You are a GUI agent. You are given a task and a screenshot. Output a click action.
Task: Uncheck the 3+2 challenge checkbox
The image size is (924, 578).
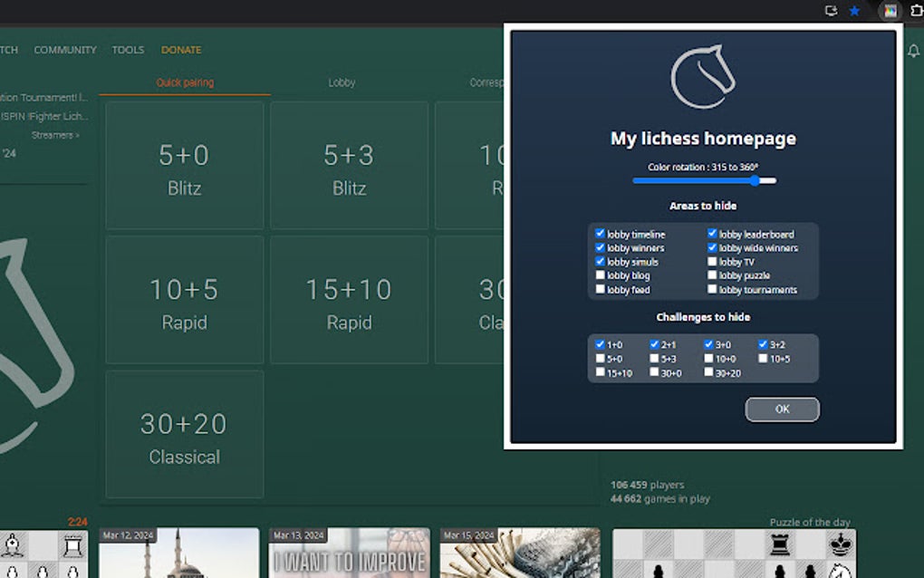point(763,344)
